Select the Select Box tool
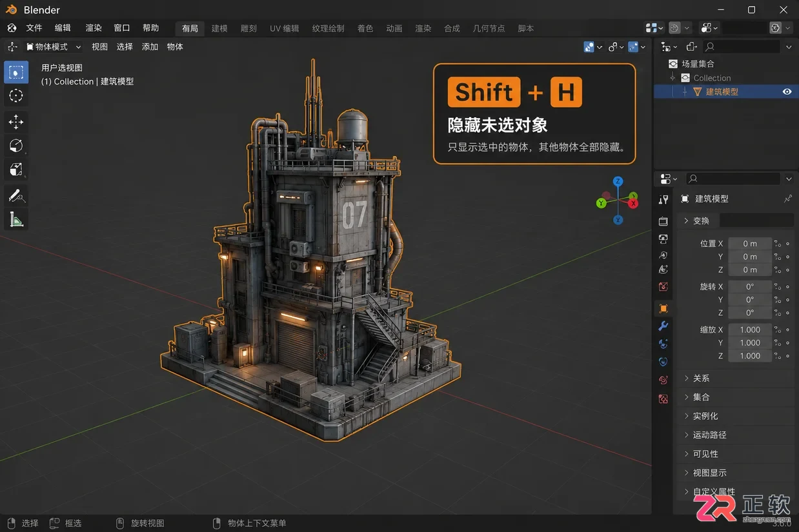The width and height of the screenshot is (799, 532). coord(16,72)
